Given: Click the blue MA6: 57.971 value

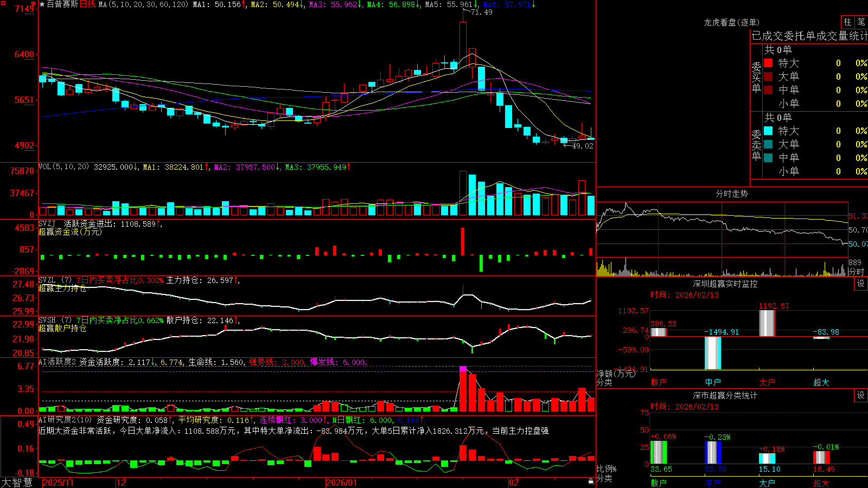Looking at the screenshot, I should (x=507, y=4).
